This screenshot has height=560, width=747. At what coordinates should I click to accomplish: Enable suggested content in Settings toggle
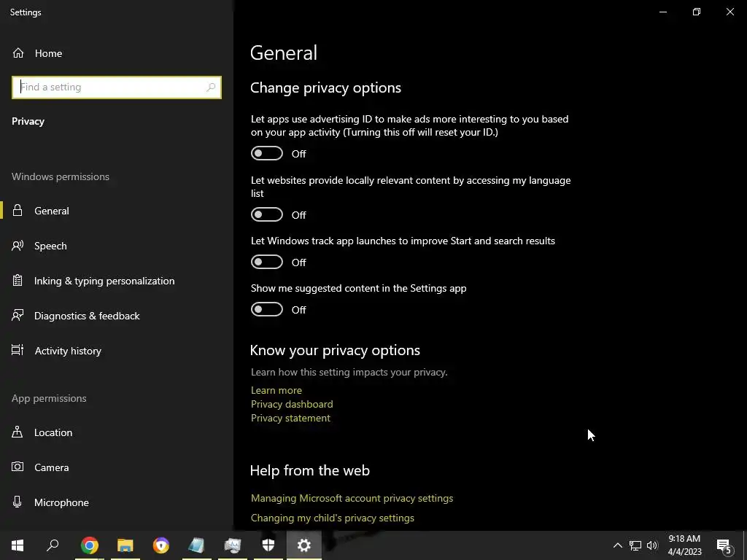point(267,309)
